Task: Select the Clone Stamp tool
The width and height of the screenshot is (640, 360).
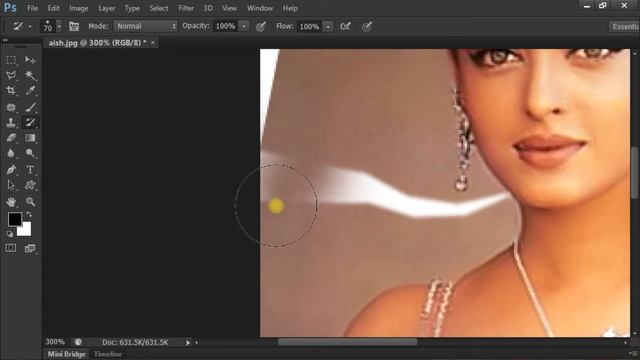Action: pos(11,122)
